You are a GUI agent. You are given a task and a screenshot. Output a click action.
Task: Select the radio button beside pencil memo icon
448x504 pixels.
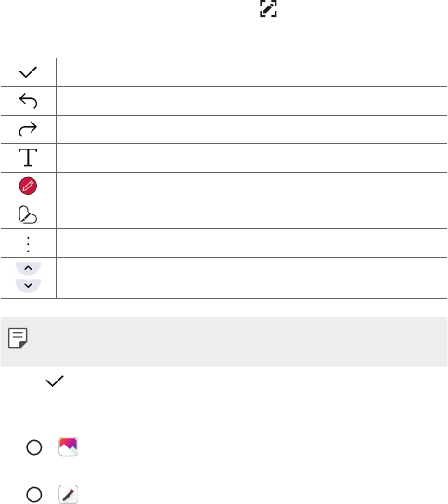click(x=34, y=495)
